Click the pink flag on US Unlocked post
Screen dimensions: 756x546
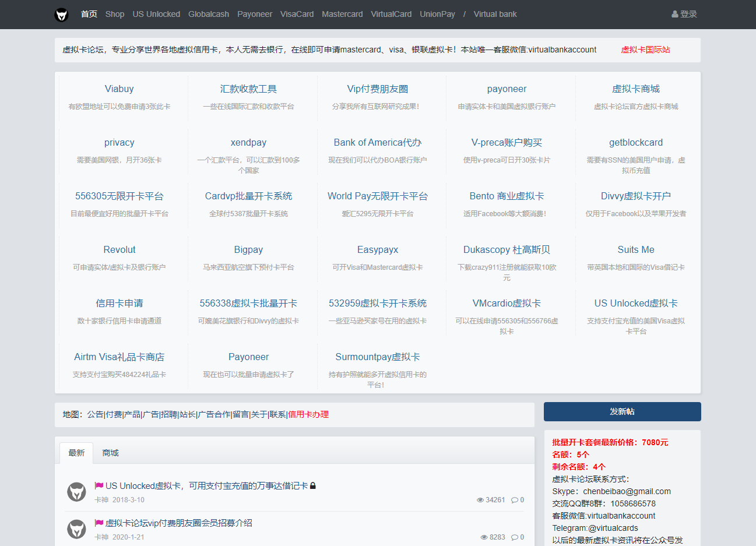click(x=99, y=485)
